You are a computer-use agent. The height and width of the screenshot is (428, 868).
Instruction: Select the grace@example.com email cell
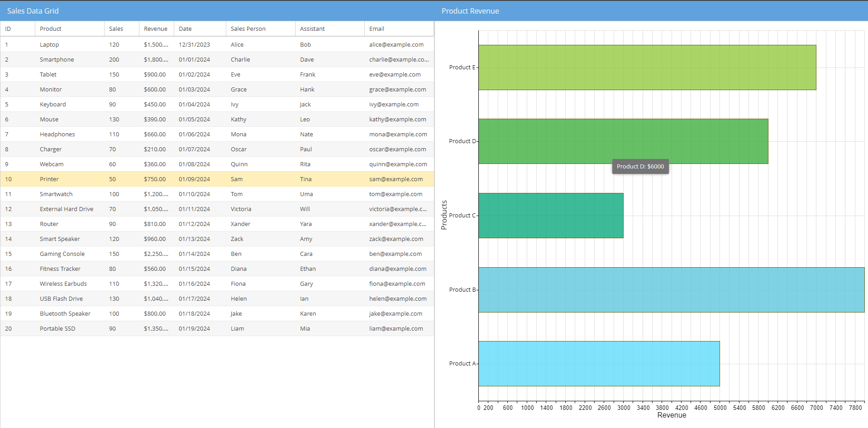point(399,89)
